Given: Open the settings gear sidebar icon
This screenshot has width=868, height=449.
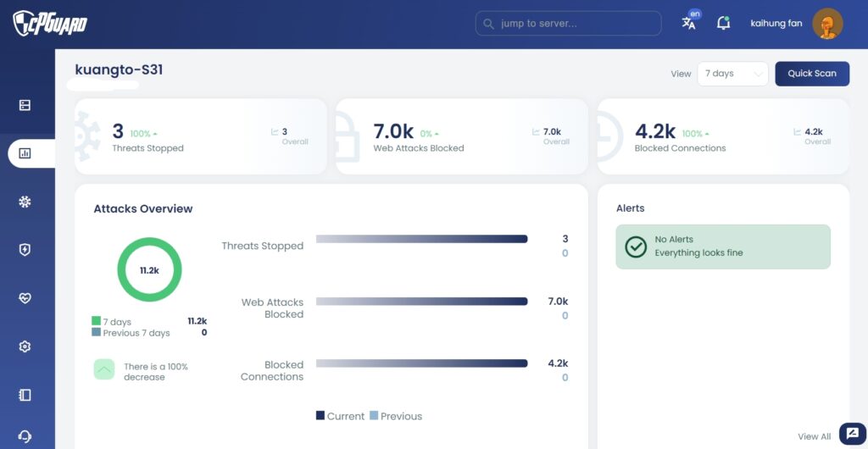Looking at the screenshot, I should click(x=25, y=346).
